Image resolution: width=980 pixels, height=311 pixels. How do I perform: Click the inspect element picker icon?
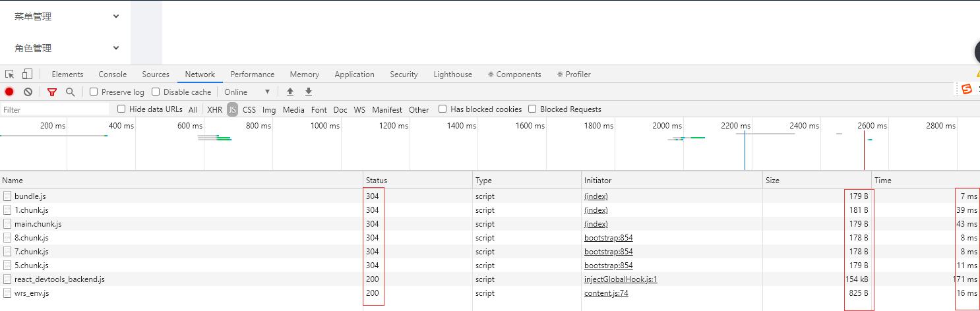pos(9,74)
